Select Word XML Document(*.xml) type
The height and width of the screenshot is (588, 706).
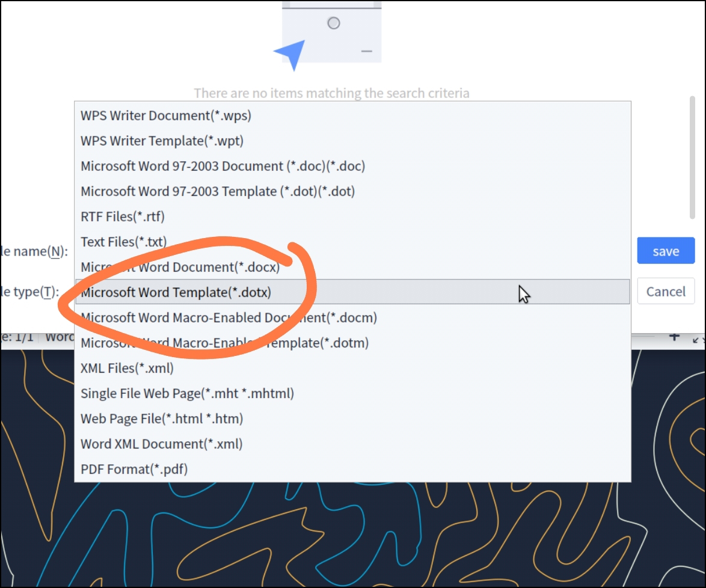tap(352, 444)
